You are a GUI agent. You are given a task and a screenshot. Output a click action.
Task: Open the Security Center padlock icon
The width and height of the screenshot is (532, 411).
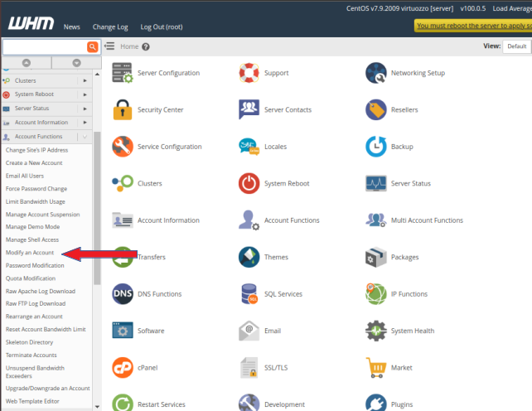(x=122, y=109)
